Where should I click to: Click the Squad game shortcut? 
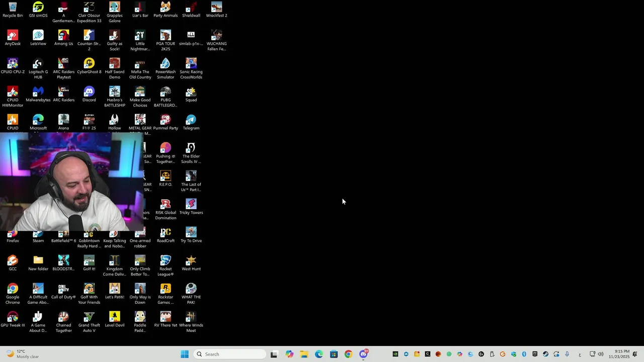tap(191, 94)
